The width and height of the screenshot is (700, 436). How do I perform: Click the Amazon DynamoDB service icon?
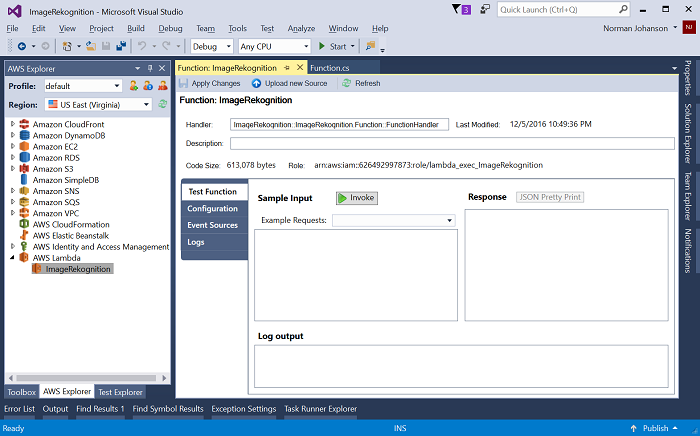25,135
